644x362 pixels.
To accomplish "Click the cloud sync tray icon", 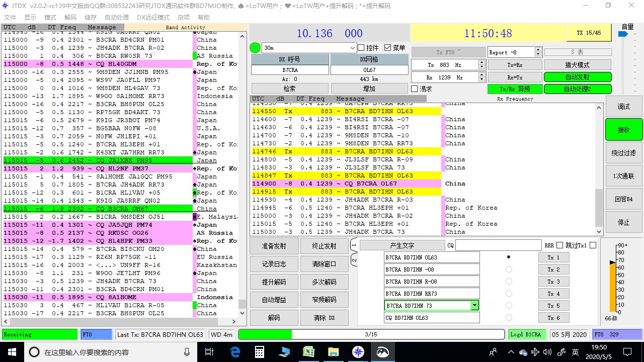I will 524,352.
